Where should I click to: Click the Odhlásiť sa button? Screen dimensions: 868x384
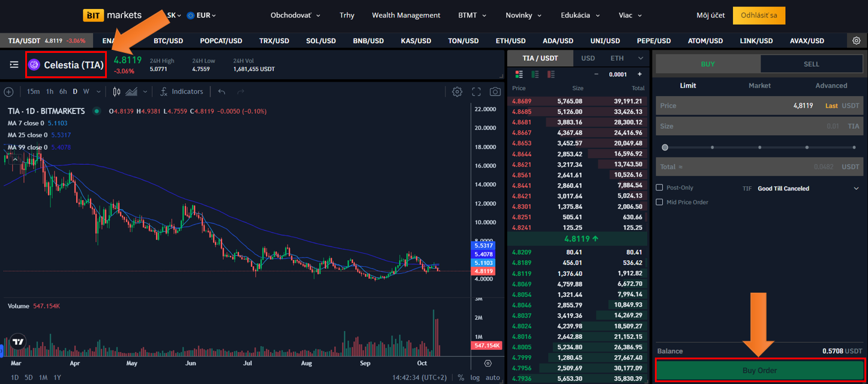[759, 16]
